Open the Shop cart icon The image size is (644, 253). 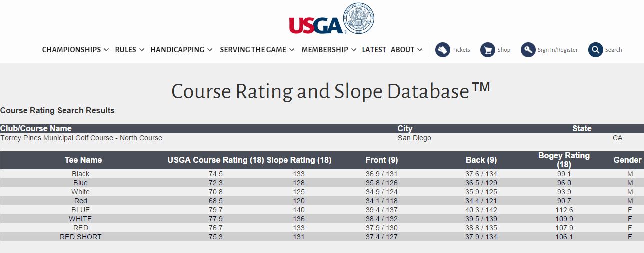click(487, 50)
